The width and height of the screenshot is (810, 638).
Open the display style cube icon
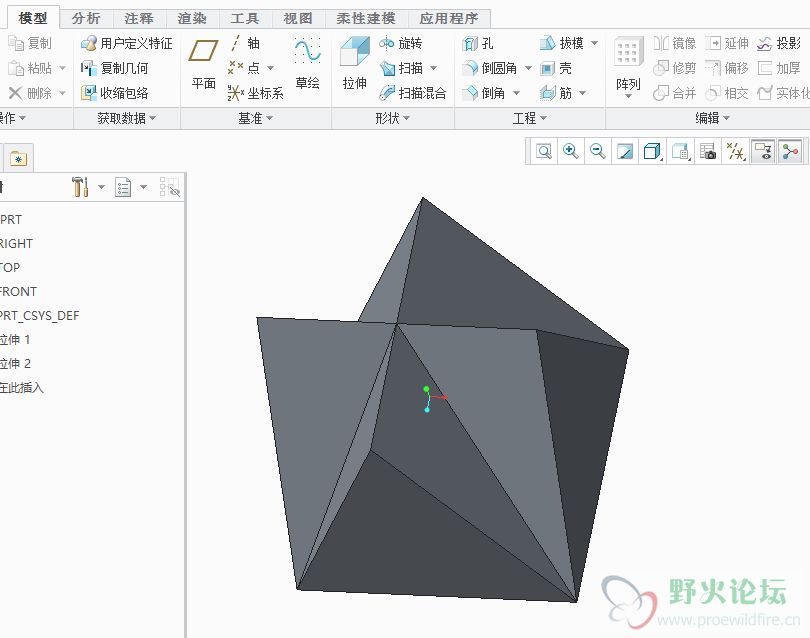point(652,151)
